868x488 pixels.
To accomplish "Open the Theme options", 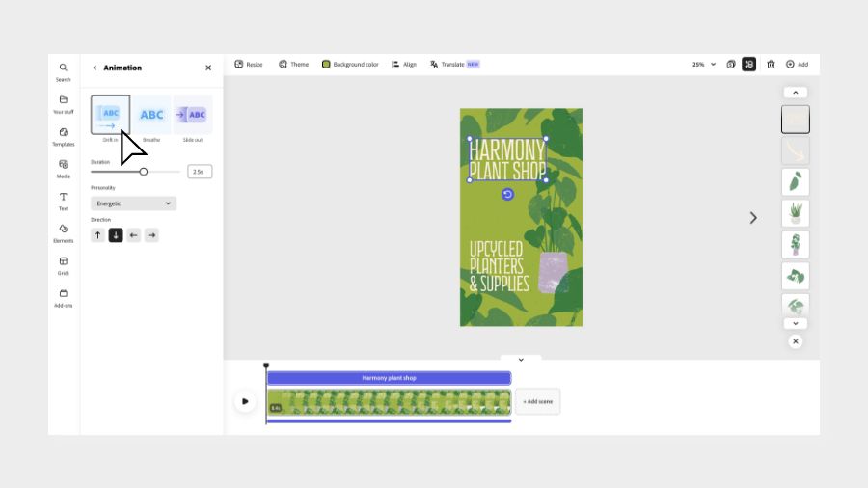I will pyautogui.click(x=293, y=65).
